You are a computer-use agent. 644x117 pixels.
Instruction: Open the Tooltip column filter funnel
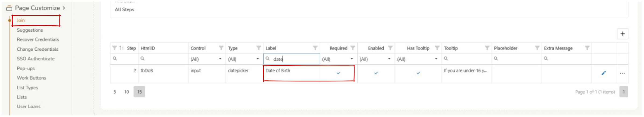(487, 48)
